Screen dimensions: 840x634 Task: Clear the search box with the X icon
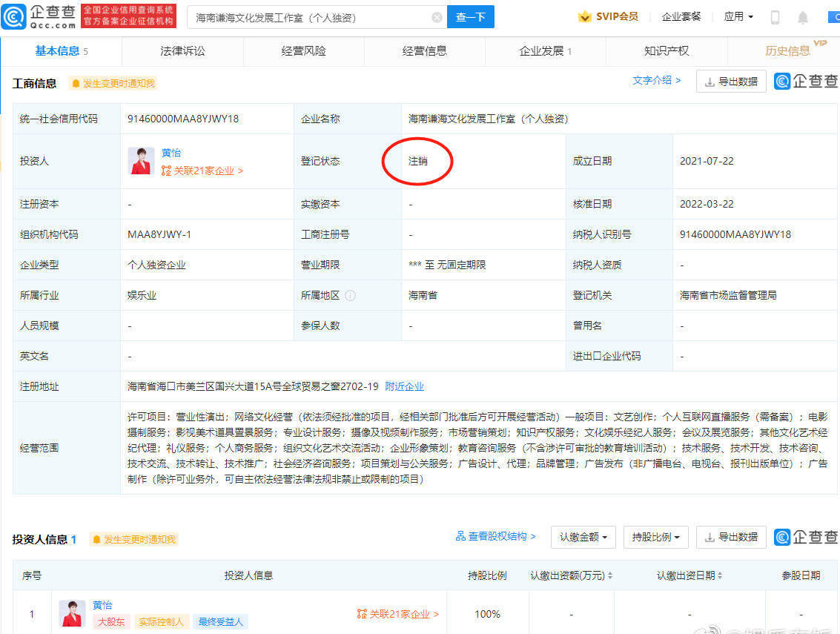point(437,18)
